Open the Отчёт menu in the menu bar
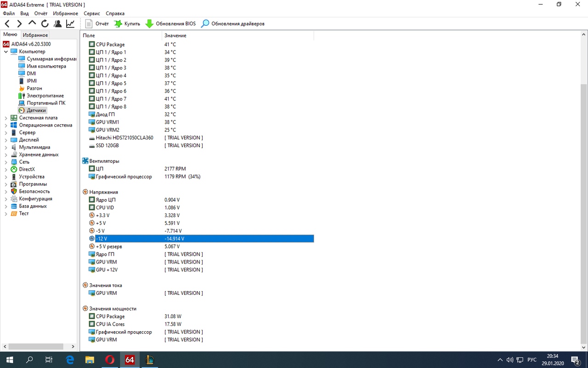588x368 pixels. pyautogui.click(x=41, y=13)
